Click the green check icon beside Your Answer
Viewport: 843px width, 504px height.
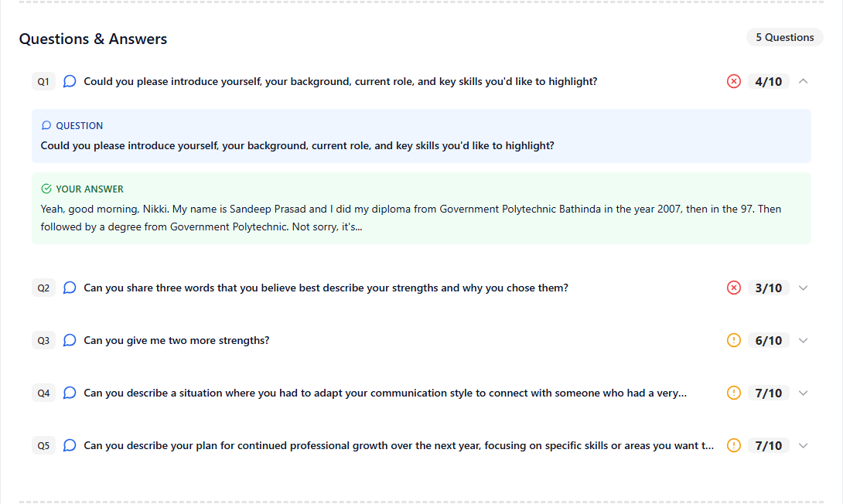pyautogui.click(x=46, y=189)
